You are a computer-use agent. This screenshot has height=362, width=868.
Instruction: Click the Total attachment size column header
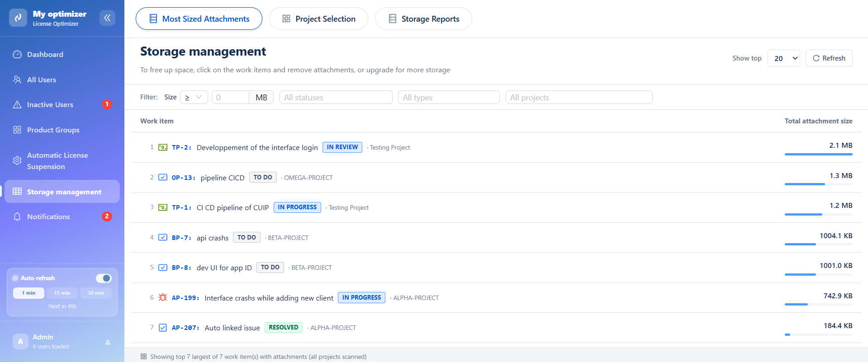click(x=818, y=121)
